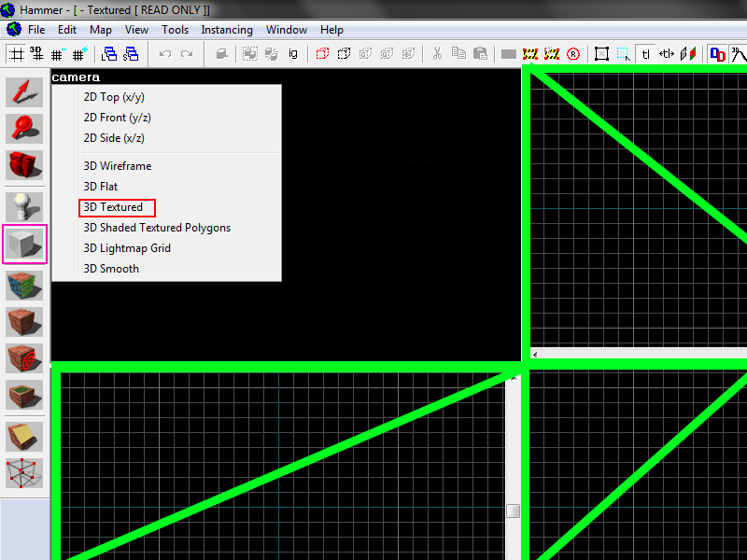Select the Apply Overlays grass cube
Viewport: 747px width, 560px height.
pyautogui.click(x=24, y=394)
